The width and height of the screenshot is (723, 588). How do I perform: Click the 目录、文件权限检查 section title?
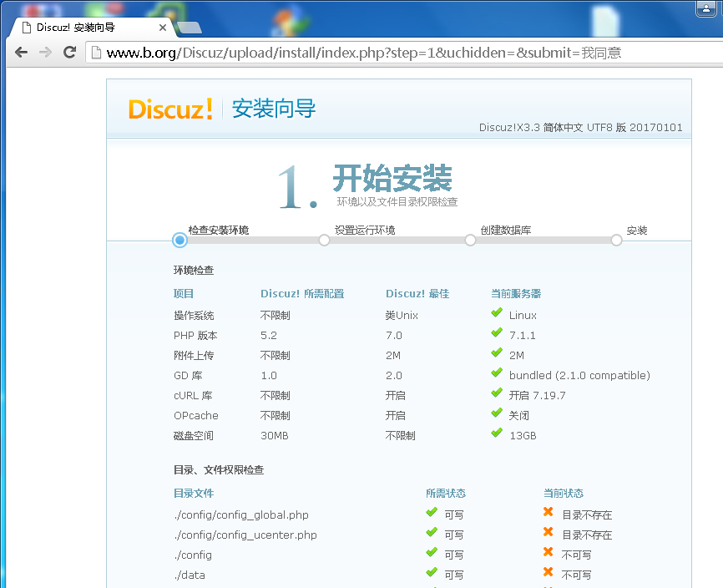tap(219, 470)
